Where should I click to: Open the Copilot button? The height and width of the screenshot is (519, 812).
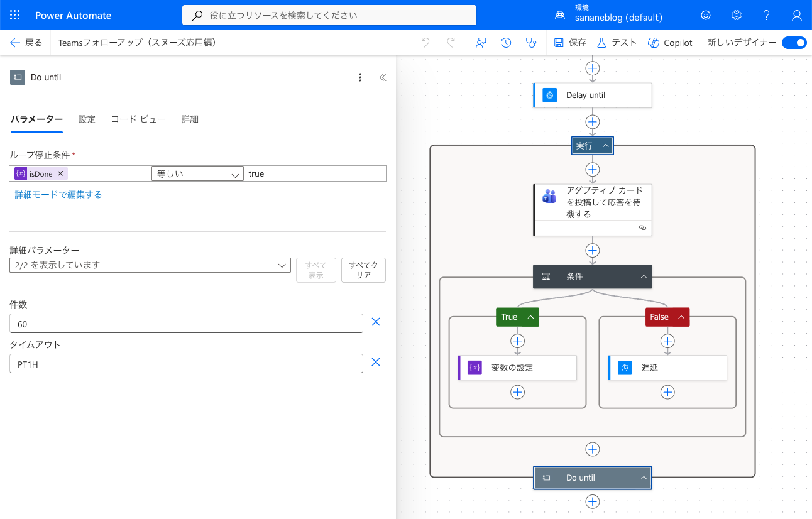(x=670, y=43)
